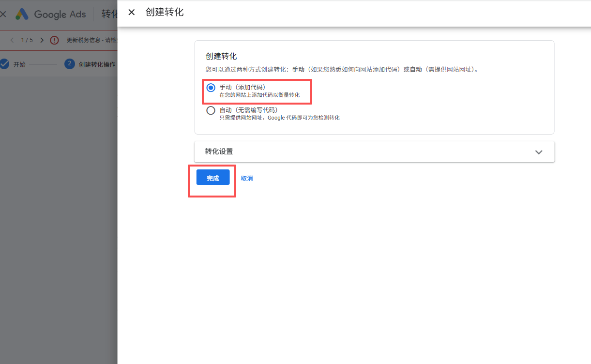Click the completed 开始 step checkmark
This screenshot has width=591, height=364.
(4, 64)
